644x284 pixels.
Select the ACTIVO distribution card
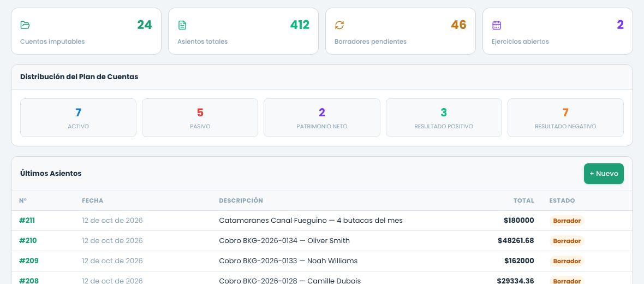click(78, 117)
